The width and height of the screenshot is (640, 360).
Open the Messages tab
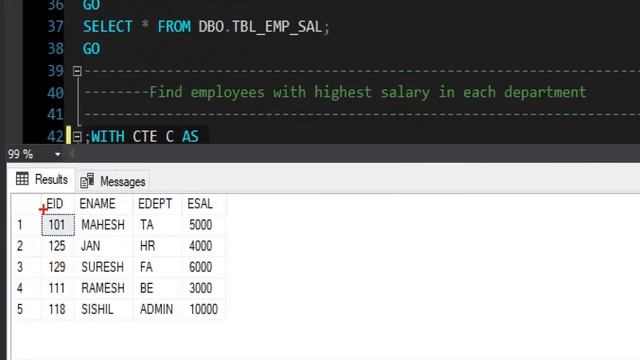pyautogui.click(x=113, y=181)
